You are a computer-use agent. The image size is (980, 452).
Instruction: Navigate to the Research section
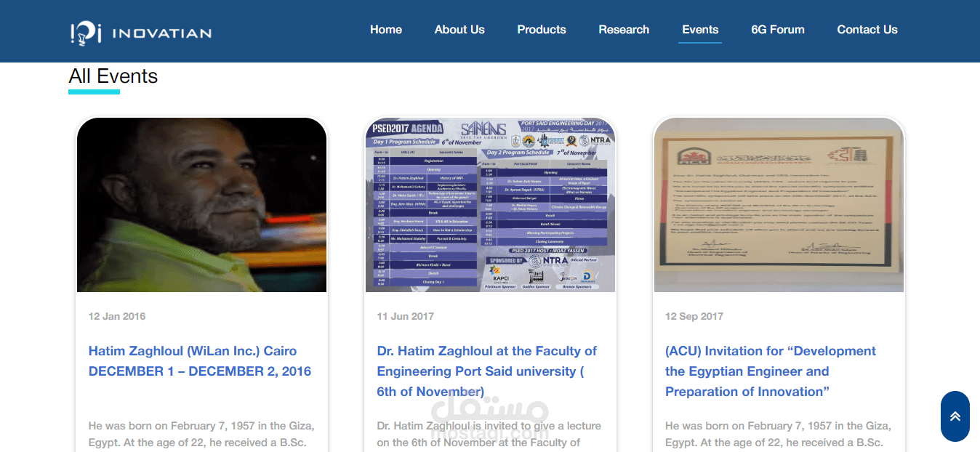pos(624,30)
